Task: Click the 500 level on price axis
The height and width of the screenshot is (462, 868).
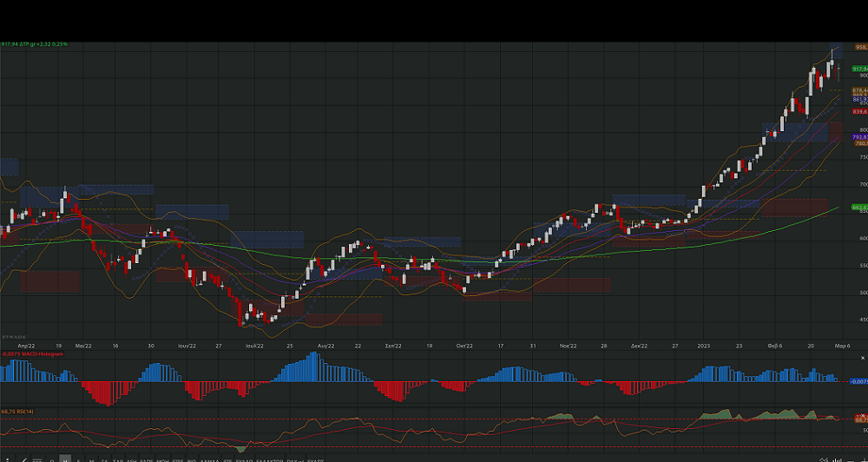Action: [864, 293]
